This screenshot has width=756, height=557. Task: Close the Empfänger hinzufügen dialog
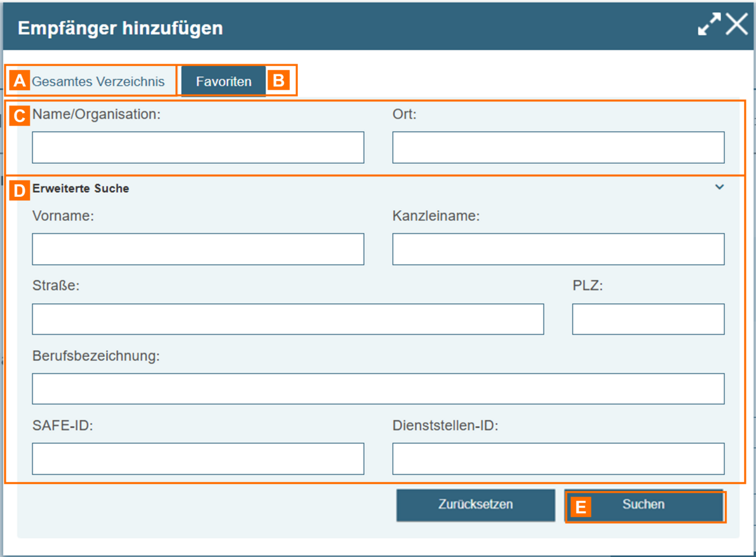pyautogui.click(x=737, y=25)
